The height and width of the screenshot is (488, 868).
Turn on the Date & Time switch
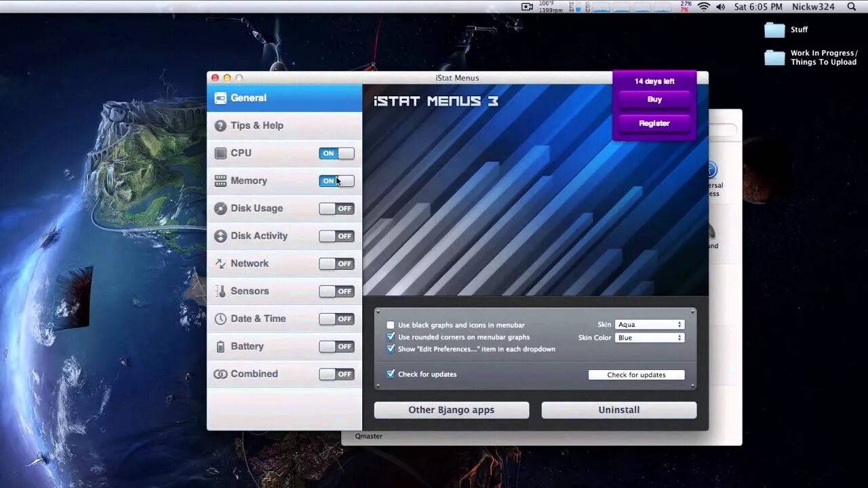tap(336, 319)
